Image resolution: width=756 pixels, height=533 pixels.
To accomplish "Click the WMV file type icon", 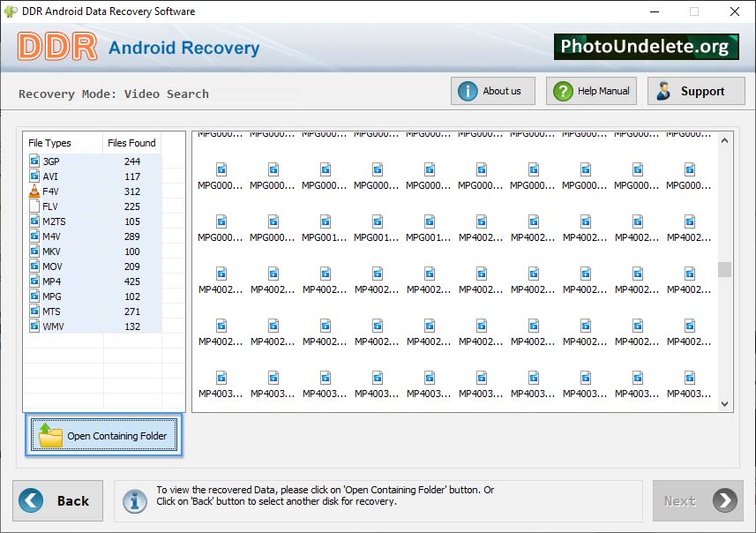I will [x=34, y=327].
